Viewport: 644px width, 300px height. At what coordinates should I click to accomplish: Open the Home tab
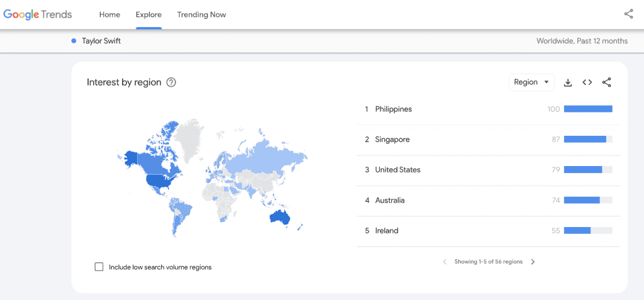click(x=109, y=15)
